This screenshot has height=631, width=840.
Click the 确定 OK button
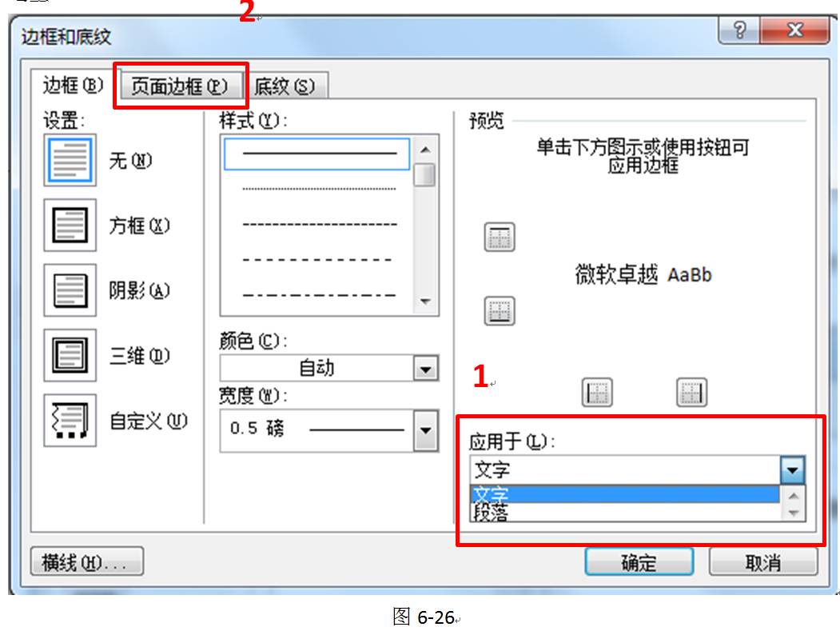639,562
